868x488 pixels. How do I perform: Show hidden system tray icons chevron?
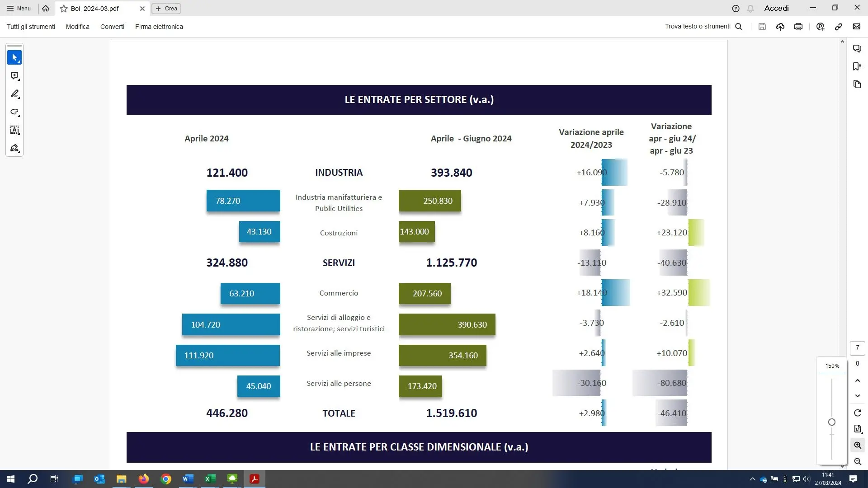[x=752, y=479]
